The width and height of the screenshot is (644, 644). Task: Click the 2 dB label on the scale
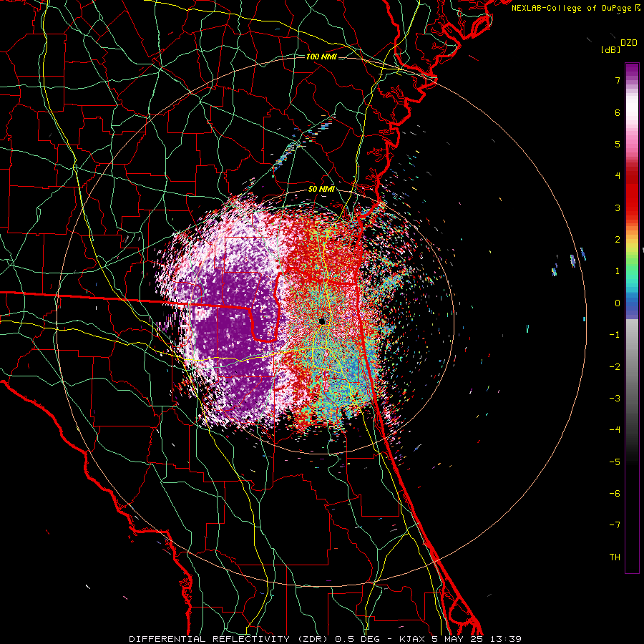click(x=618, y=240)
